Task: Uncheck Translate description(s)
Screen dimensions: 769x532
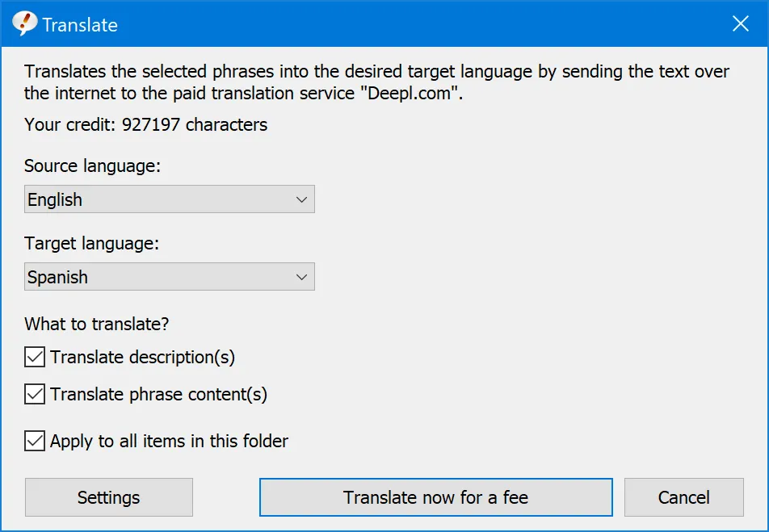Action: click(x=35, y=357)
